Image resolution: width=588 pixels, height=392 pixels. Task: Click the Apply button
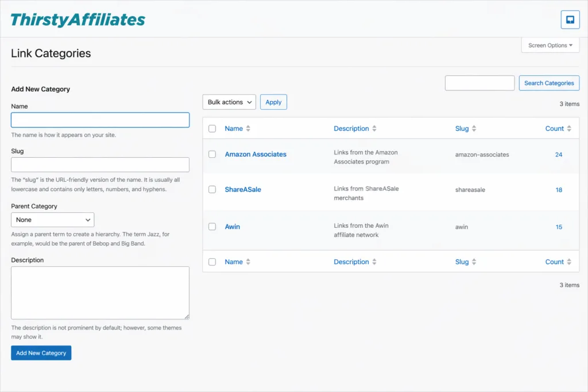(x=273, y=102)
